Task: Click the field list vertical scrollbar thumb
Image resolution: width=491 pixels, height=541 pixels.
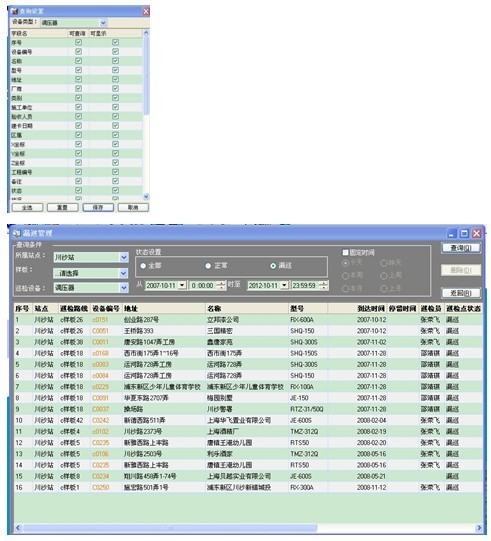Action: point(146,76)
